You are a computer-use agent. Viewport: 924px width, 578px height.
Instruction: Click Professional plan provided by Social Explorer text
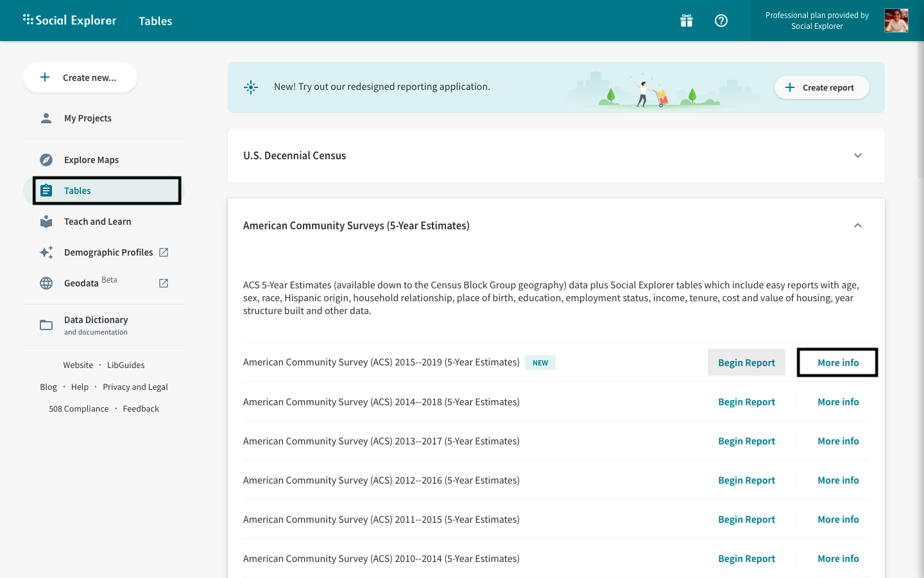[x=817, y=21]
